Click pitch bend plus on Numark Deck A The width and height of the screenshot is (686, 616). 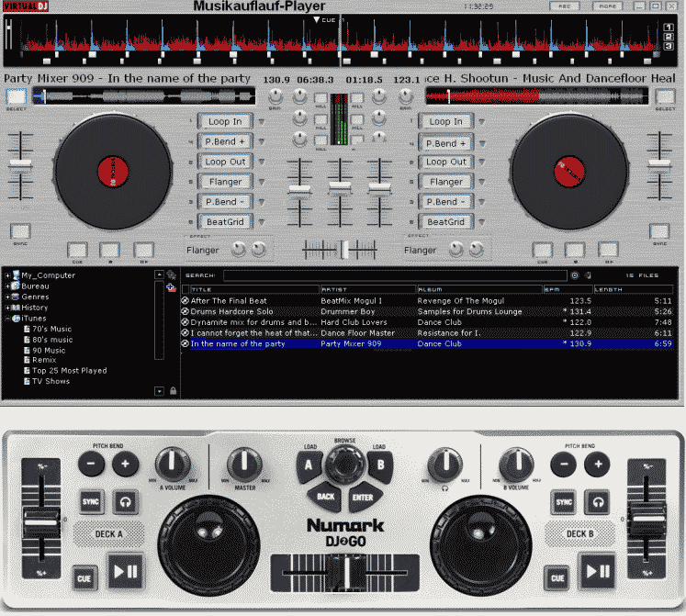coord(126,464)
